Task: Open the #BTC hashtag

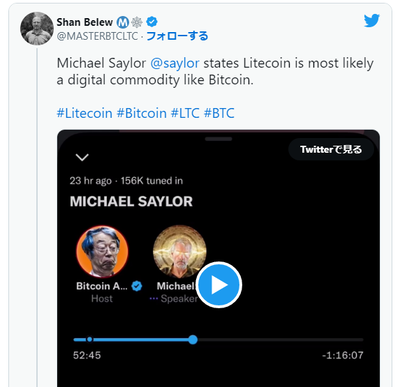Action: click(219, 113)
